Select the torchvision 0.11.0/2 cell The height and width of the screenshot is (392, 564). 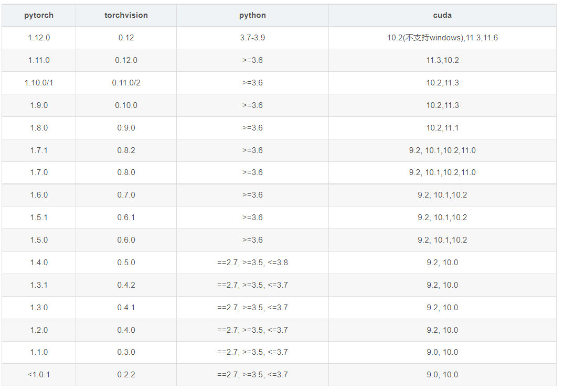126,83
